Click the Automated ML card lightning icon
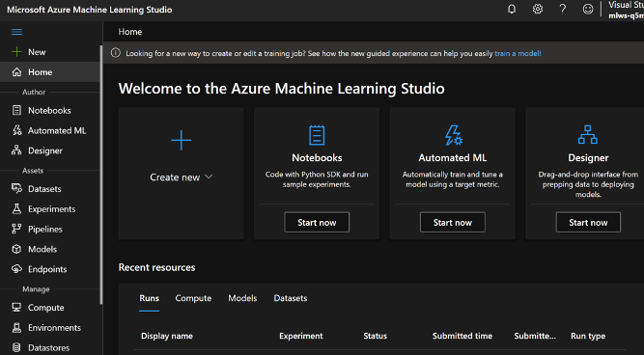 [453, 135]
